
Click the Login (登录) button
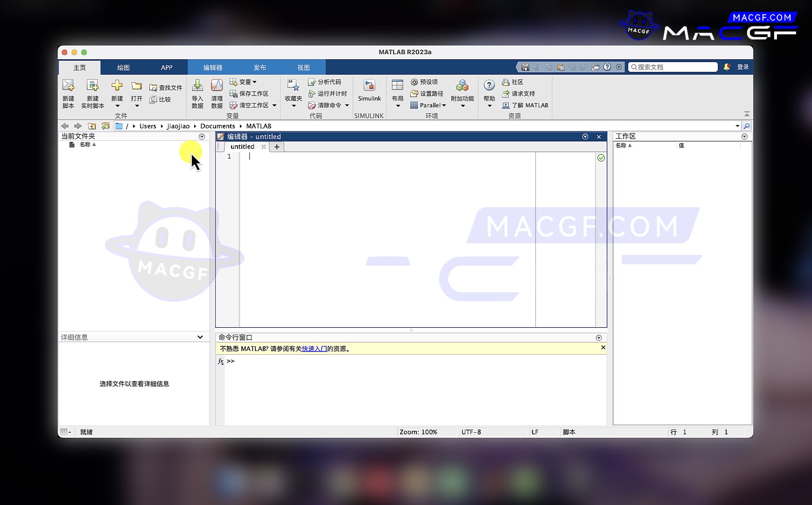742,67
